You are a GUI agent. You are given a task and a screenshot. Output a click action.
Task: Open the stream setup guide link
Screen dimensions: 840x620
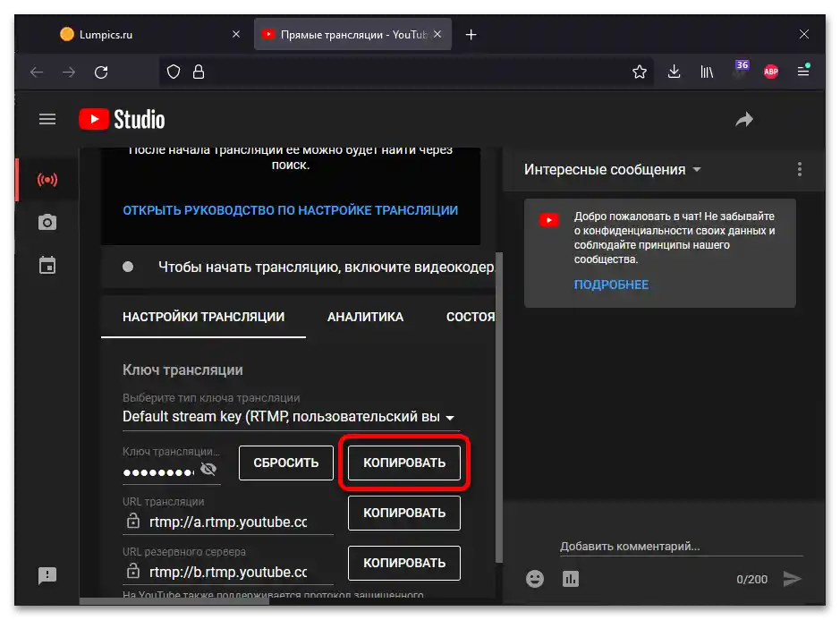click(x=291, y=210)
